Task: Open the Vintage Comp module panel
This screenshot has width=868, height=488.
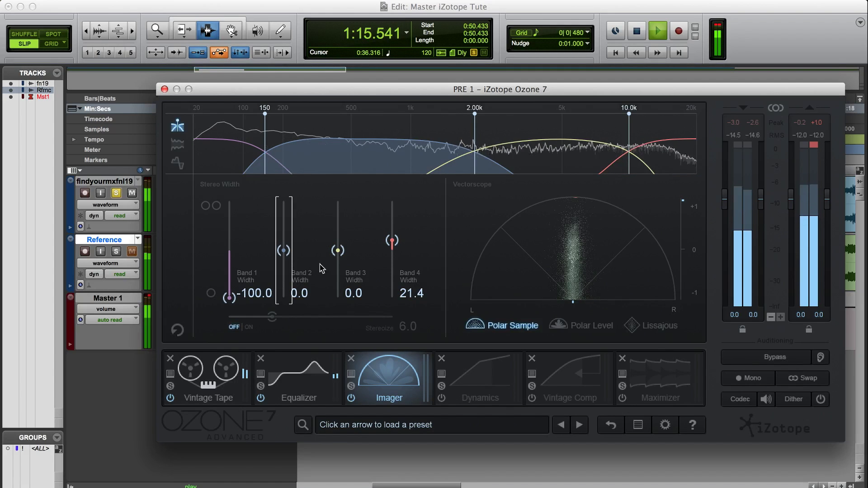Action: [x=570, y=378]
